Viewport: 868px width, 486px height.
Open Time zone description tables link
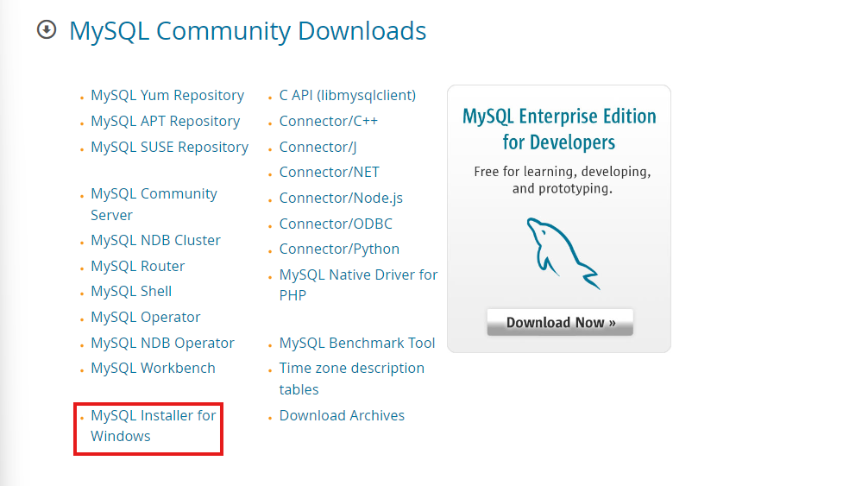pyautogui.click(x=351, y=379)
